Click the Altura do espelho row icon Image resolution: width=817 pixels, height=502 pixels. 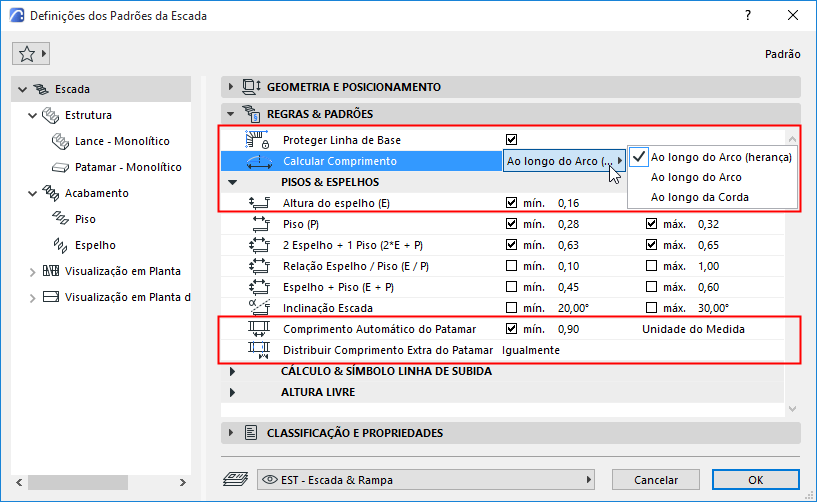point(259,203)
